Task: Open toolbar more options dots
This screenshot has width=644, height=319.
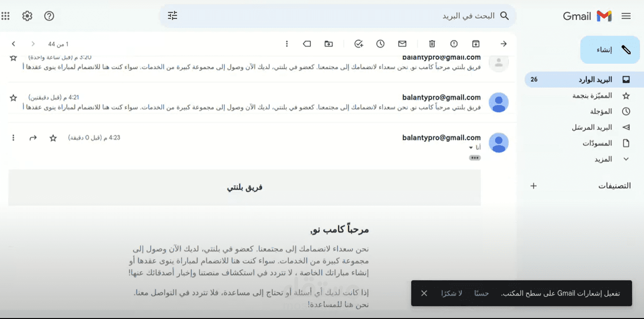Action: tap(287, 44)
